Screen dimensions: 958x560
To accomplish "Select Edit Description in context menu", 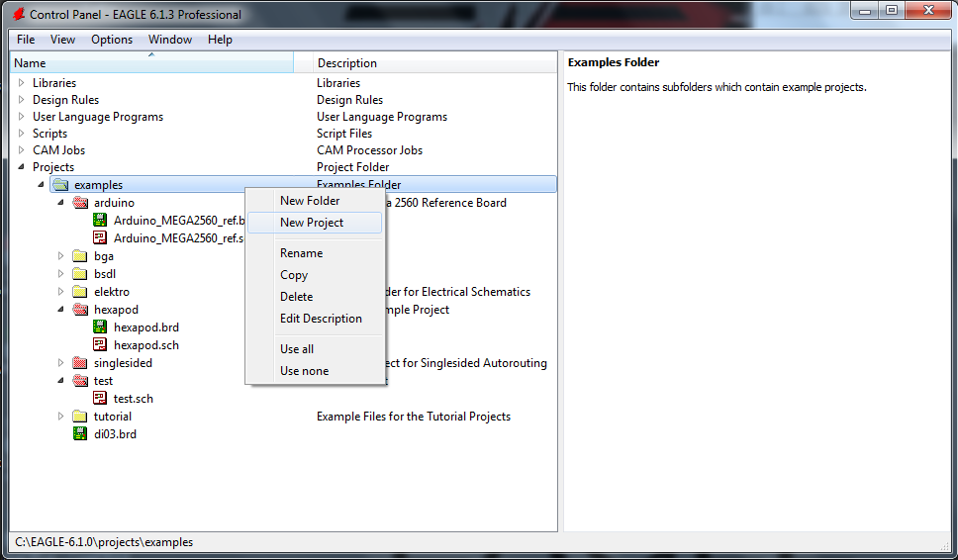I will coord(321,319).
